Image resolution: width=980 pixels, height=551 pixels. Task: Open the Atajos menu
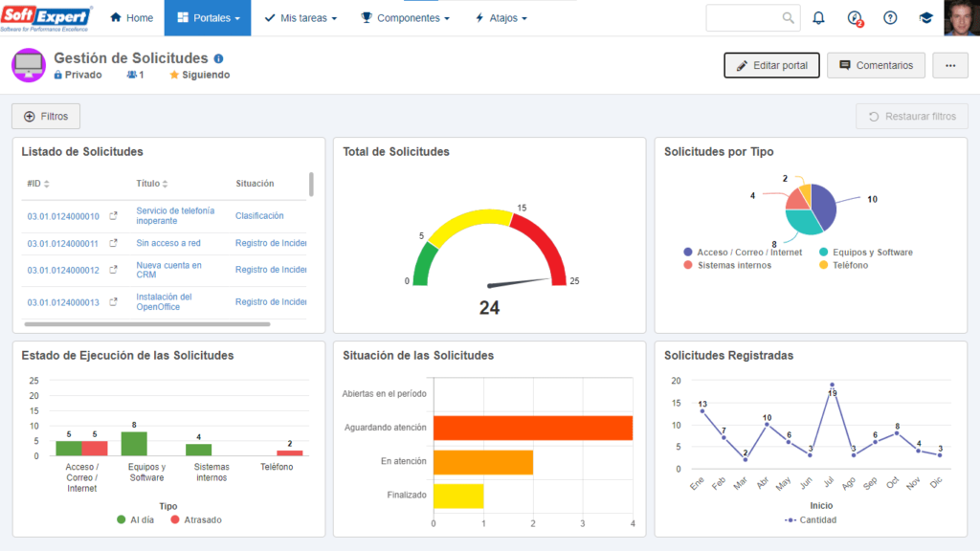tap(501, 18)
